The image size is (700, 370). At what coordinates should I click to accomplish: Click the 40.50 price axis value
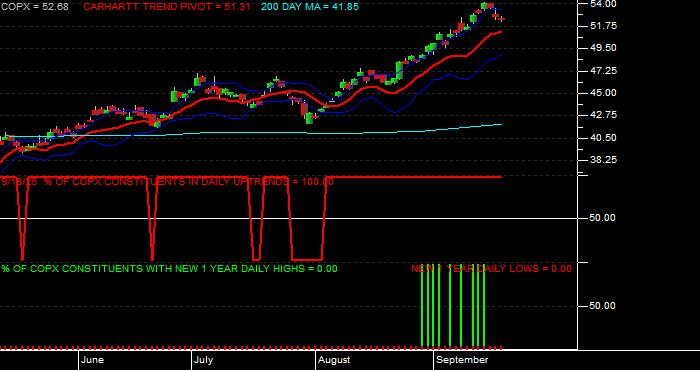point(603,137)
